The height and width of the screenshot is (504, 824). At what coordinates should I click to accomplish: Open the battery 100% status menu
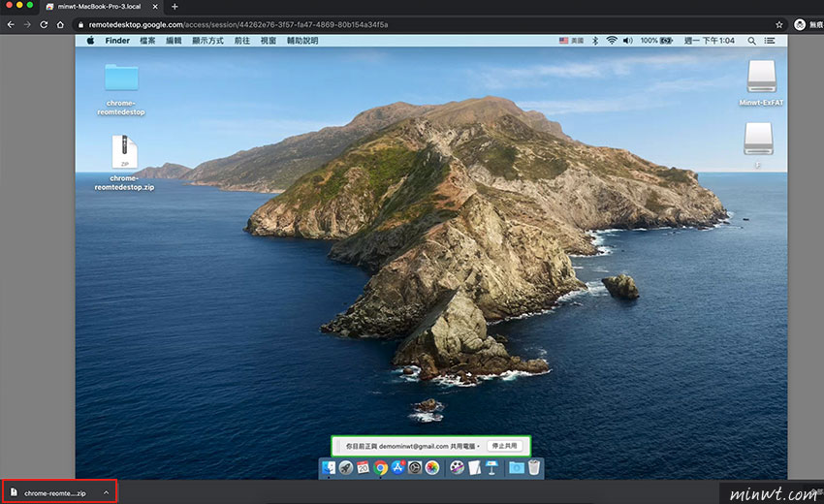656,41
